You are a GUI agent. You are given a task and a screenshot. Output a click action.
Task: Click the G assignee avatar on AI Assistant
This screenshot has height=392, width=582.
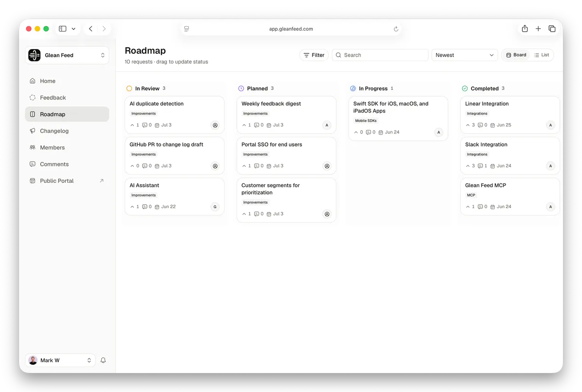coord(215,207)
